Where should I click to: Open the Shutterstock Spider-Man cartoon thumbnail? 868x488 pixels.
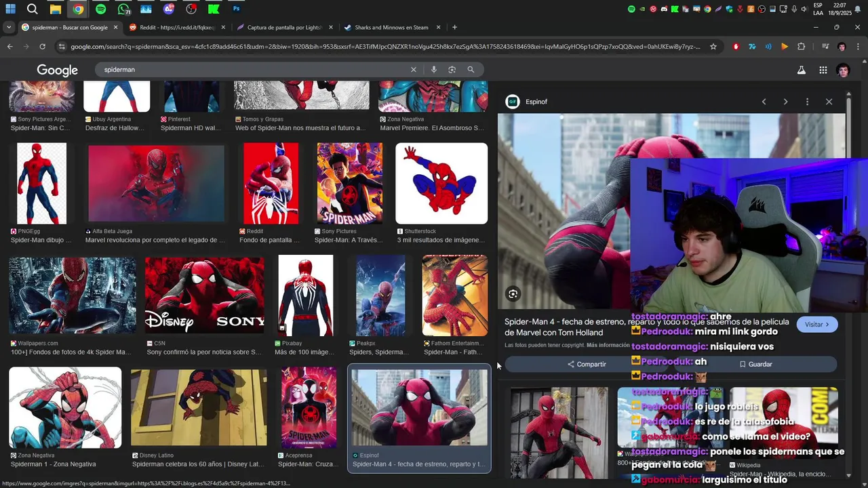click(x=441, y=183)
